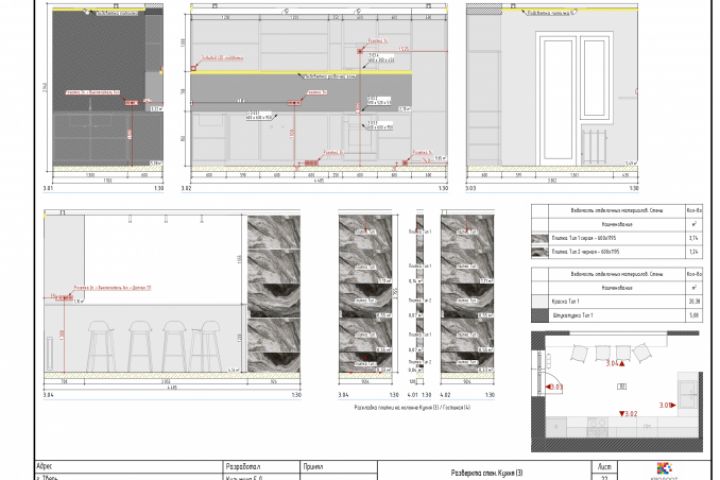Click the 'Краска Тип 1' table row
Image resolution: width=720 pixels, height=480 pixels.
pos(617,301)
